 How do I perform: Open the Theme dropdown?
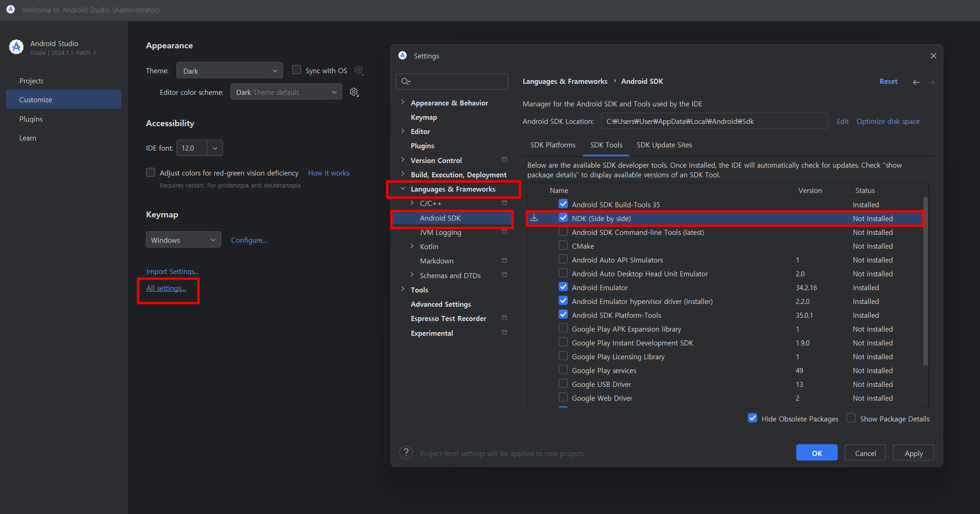[229, 70]
